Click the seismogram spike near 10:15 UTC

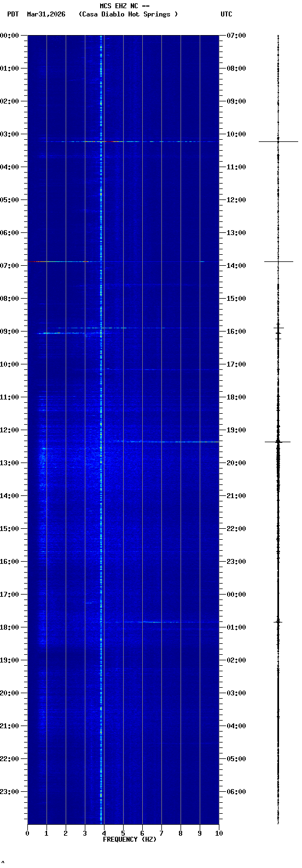pyautogui.click(x=278, y=141)
